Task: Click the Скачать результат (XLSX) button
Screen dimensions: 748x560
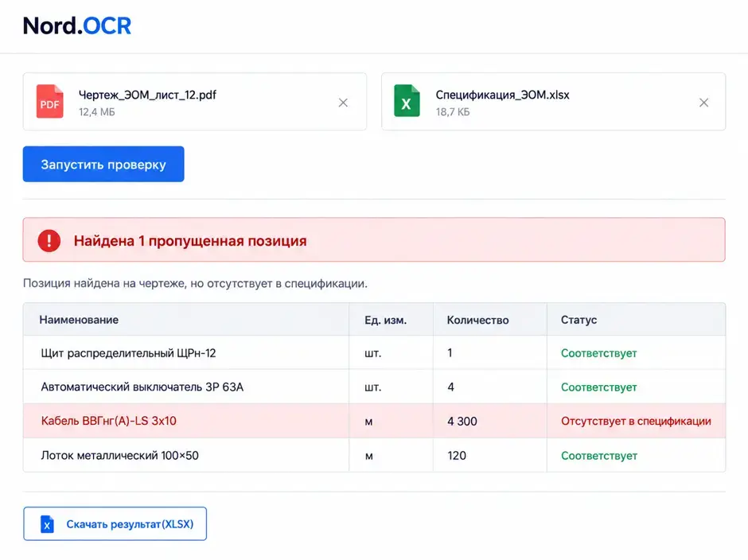Action: coord(115,523)
